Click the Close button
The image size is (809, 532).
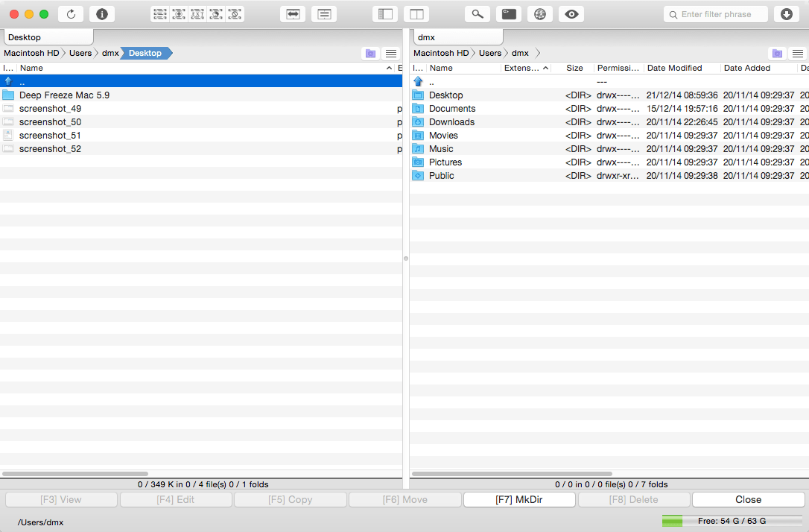[748, 499]
